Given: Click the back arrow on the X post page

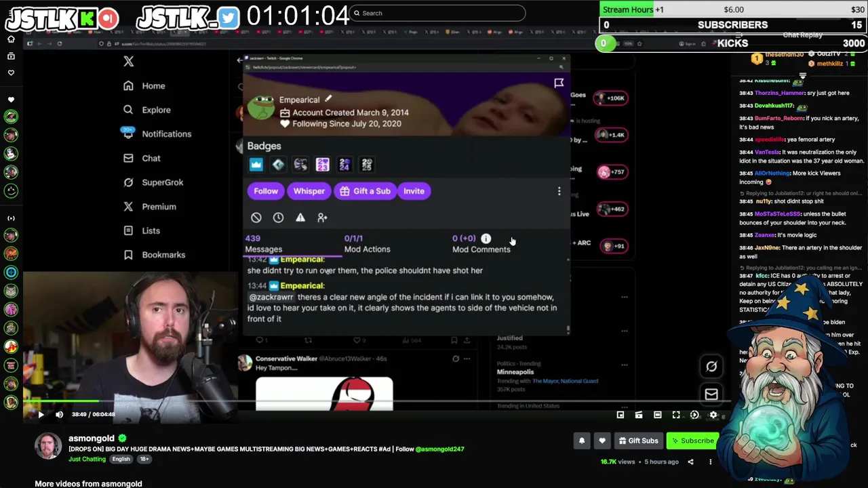Looking at the screenshot, I should point(239,61).
